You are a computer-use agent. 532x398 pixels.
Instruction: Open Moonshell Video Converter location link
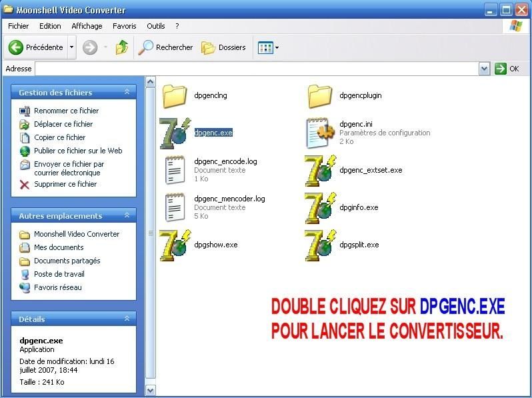coord(77,234)
